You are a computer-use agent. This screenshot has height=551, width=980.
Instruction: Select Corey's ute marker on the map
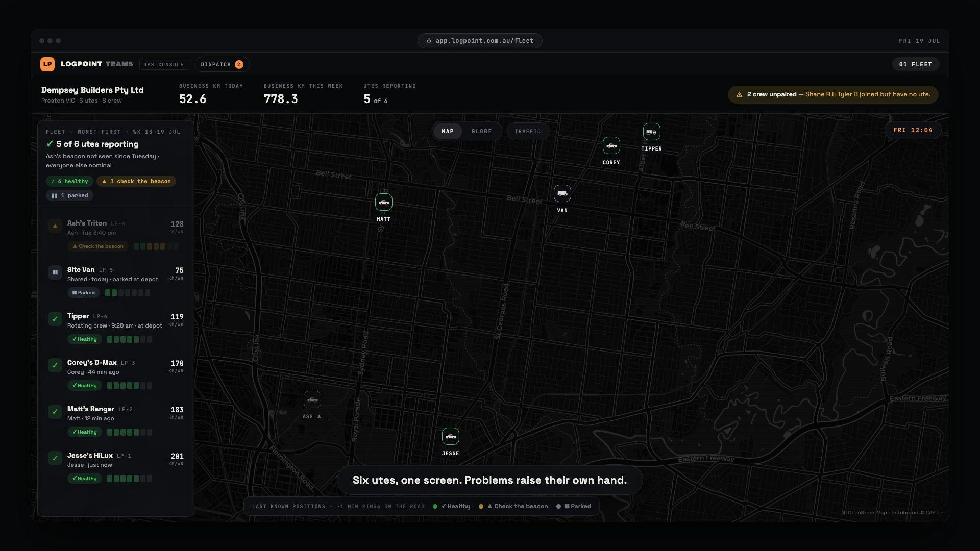click(611, 145)
